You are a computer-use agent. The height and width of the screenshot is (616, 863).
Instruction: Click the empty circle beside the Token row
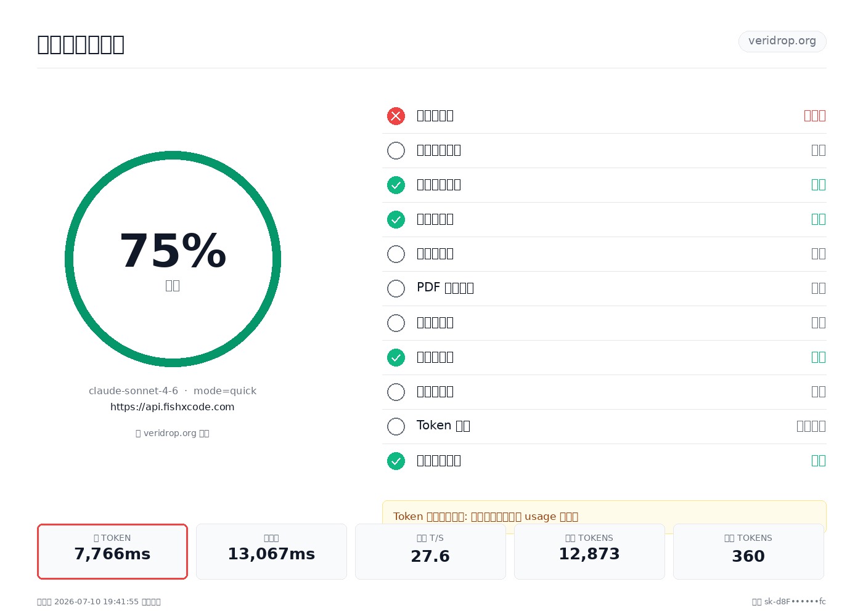pos(396,426)
